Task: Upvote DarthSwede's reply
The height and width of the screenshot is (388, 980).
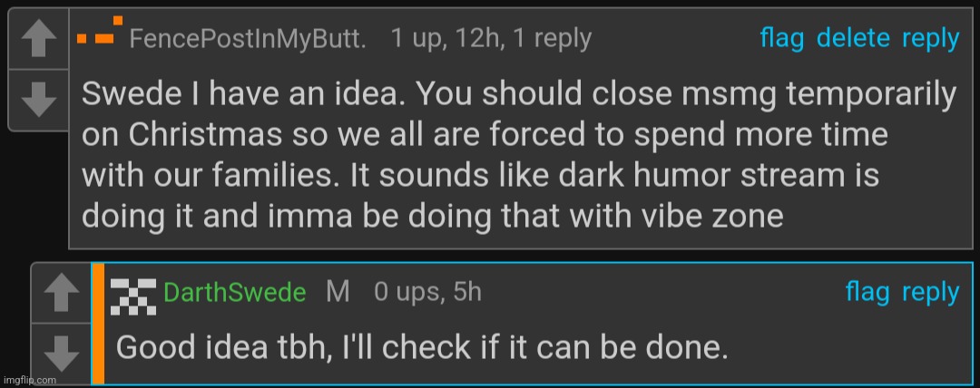Action: click(62, 293)
